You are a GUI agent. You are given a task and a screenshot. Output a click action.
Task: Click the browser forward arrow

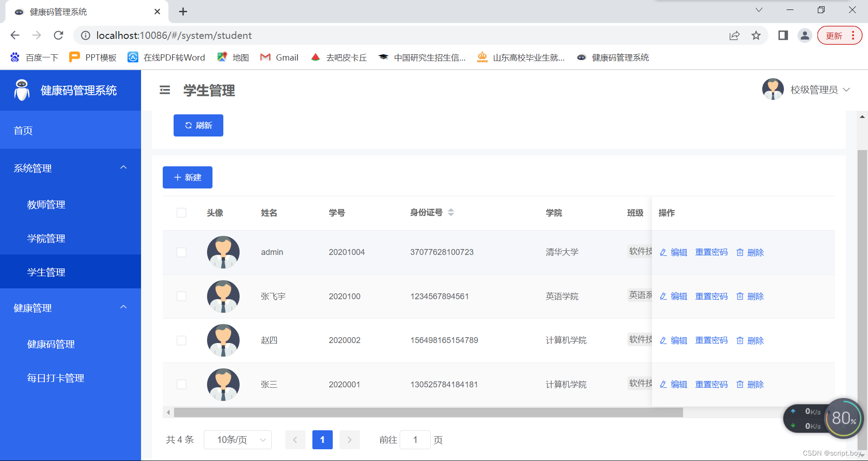[37, 35]
